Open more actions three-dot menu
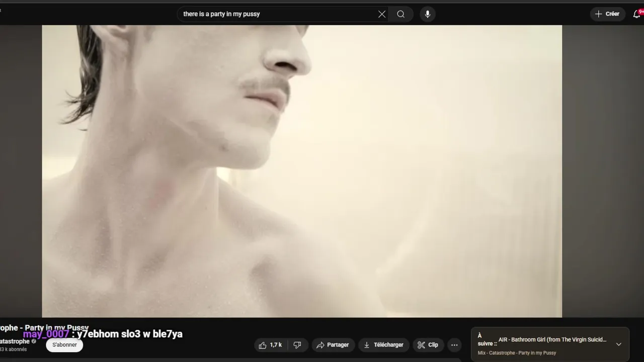 coord(454,345)
